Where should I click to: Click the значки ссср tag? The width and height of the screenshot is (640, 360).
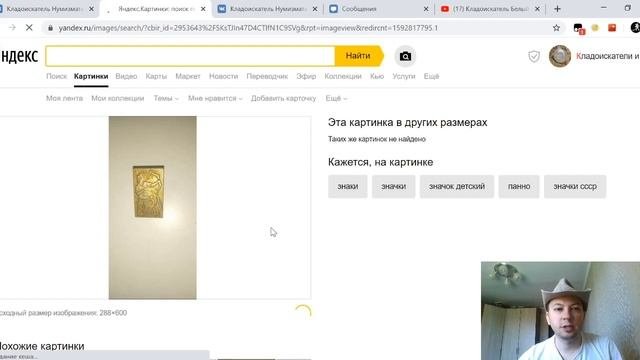pos(575,187)
